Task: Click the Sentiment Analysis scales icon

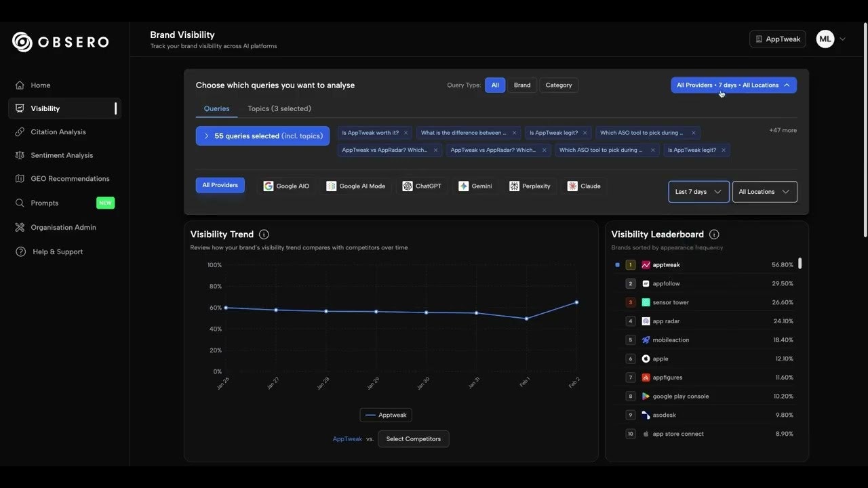Action: coord(20,155)
